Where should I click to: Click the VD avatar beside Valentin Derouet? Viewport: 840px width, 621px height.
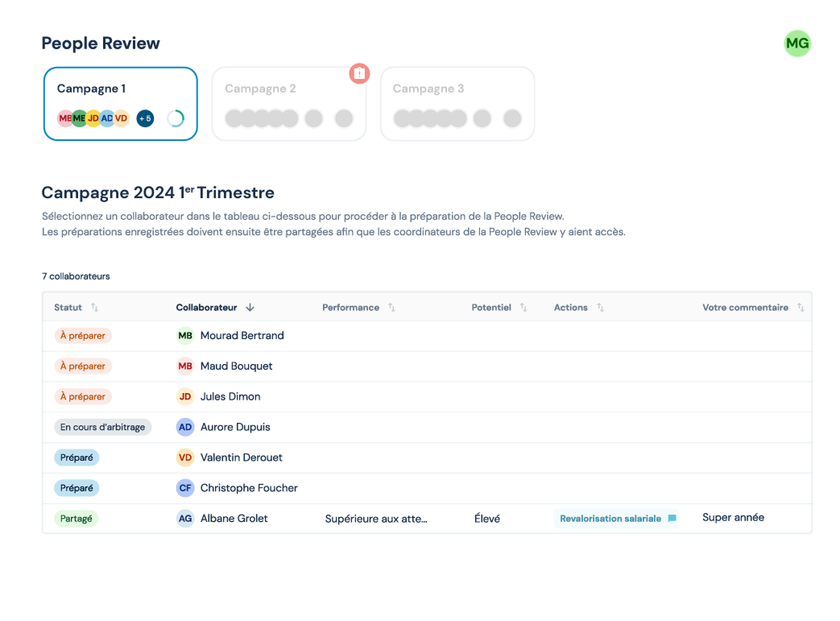[185, 457]
